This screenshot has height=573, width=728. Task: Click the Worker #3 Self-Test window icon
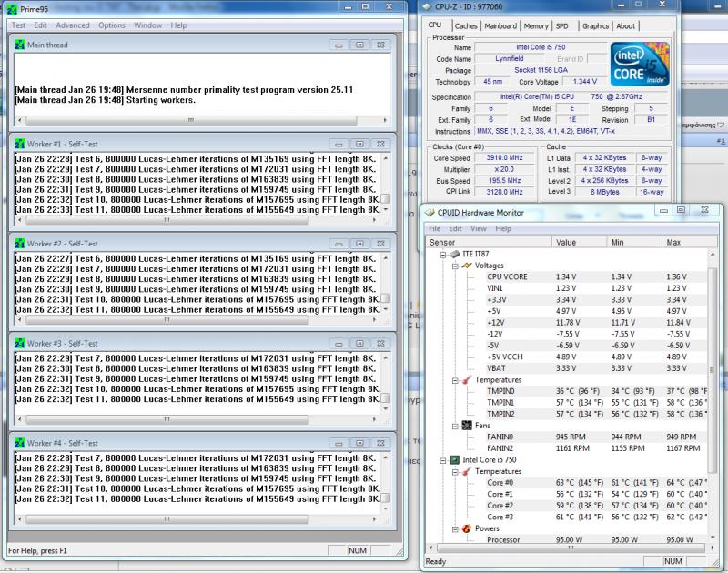click(x=19, y=343)
